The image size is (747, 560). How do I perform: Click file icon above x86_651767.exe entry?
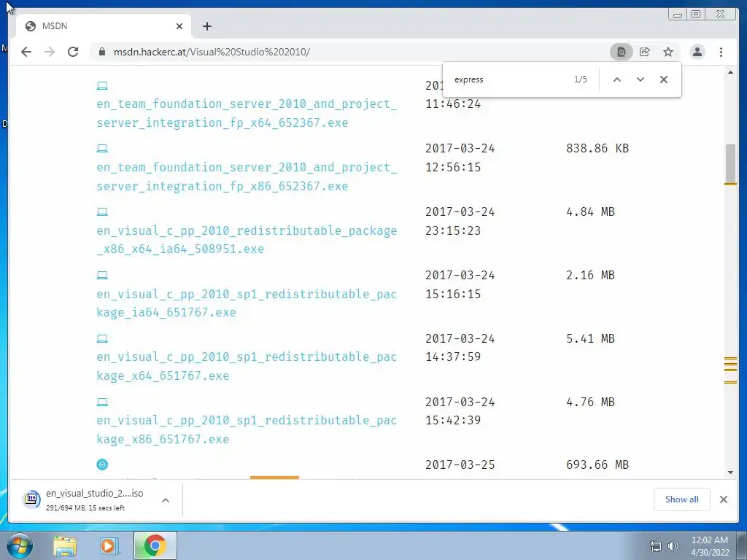[102, 402]
